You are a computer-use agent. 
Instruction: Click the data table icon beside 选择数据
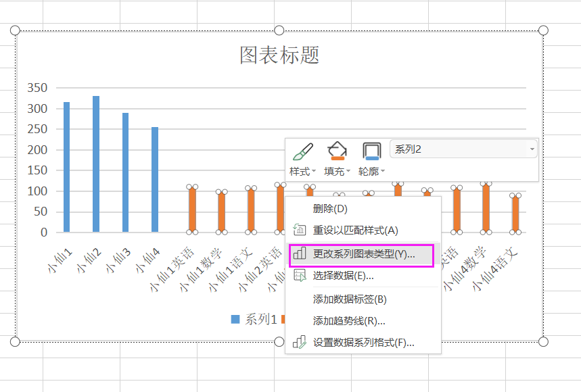coord(300,275)
